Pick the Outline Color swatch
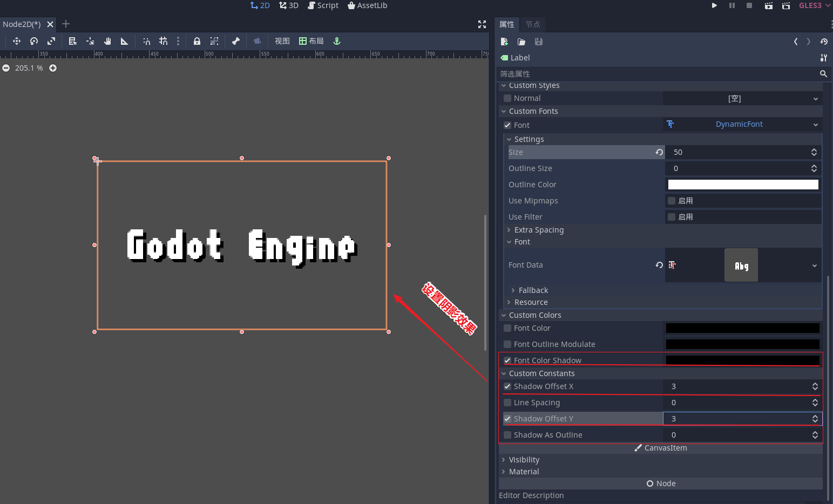 point(743,185)
